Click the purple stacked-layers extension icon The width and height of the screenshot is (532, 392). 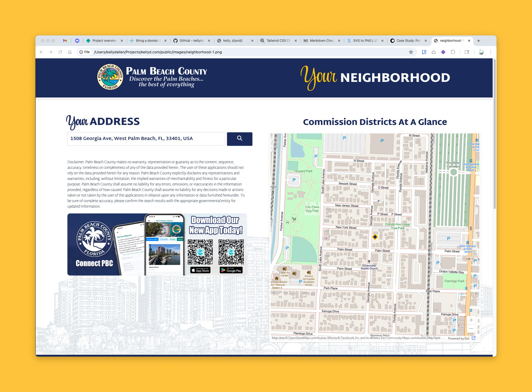click(x=443, y=52)
